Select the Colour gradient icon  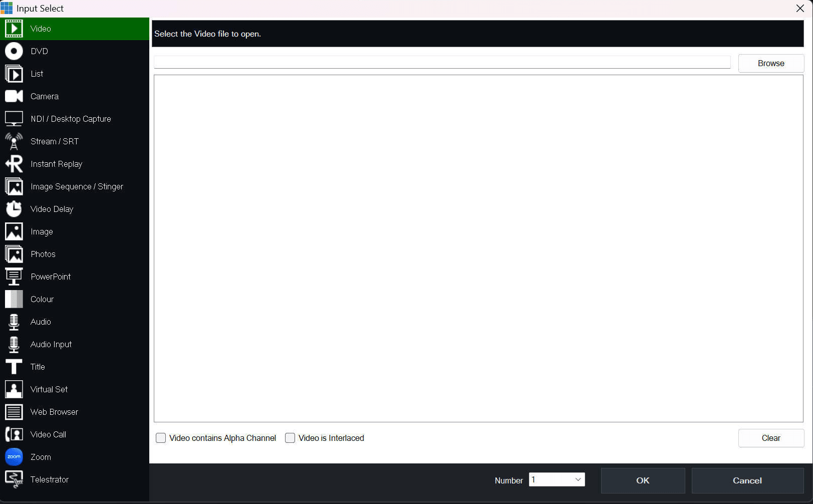(x=14, y=299)
